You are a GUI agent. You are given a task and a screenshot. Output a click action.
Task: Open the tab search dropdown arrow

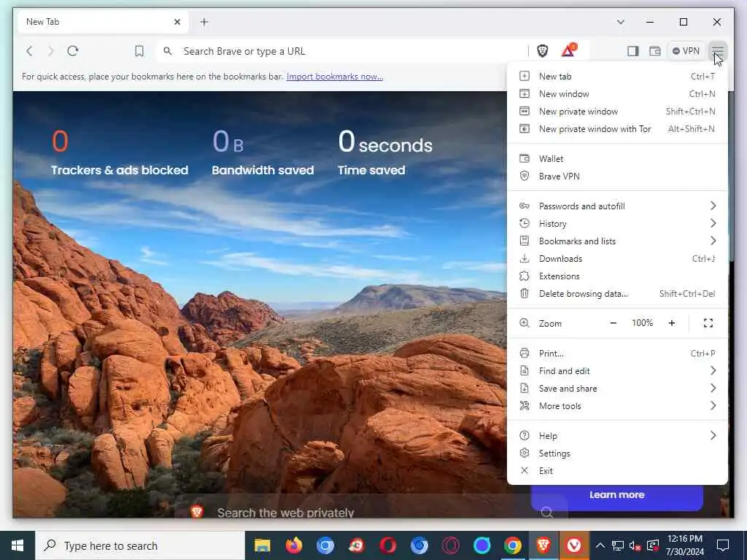[620, 22]
